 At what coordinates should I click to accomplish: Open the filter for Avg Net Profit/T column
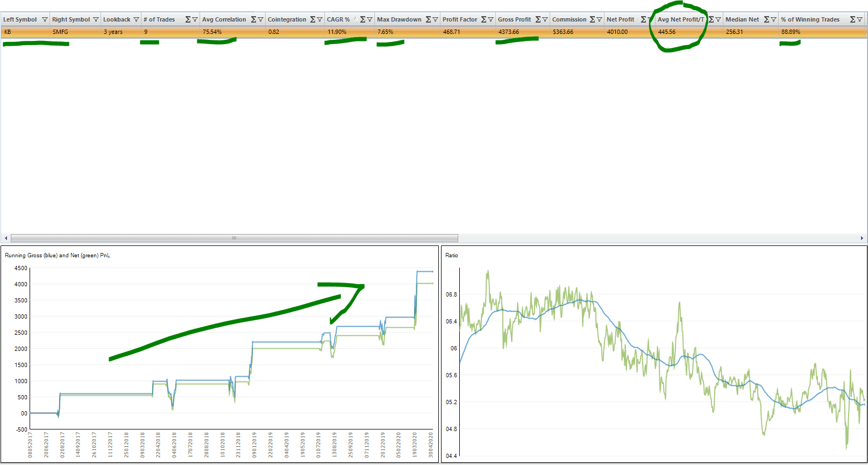pyautogui.click(x=718, y=19)
